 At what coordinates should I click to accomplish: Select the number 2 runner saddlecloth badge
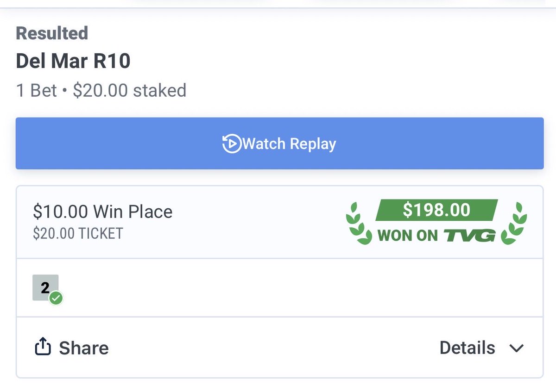coord(45,288)
